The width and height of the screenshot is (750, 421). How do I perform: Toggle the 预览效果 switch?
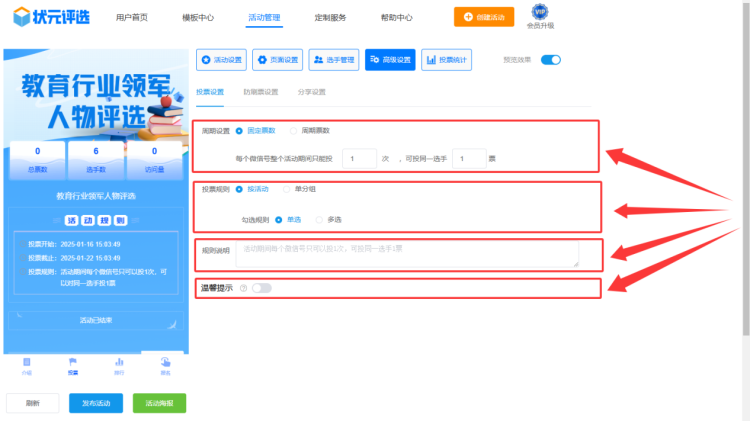pos(551,60)
